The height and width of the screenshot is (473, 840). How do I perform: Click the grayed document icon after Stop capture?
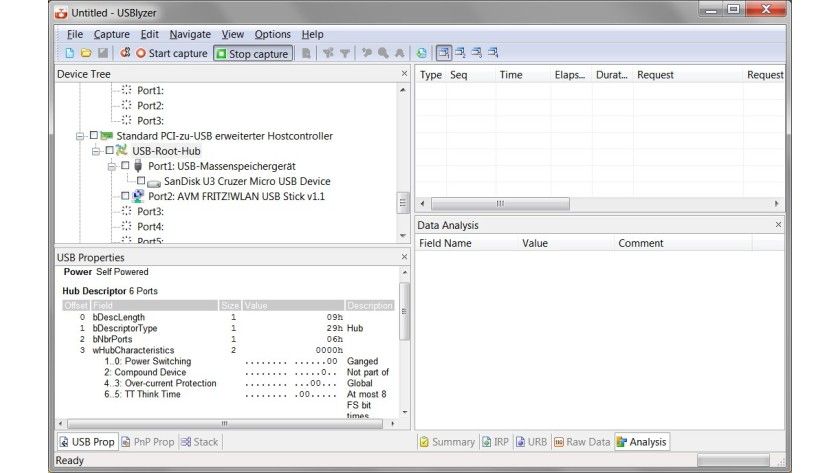point(306,53)
